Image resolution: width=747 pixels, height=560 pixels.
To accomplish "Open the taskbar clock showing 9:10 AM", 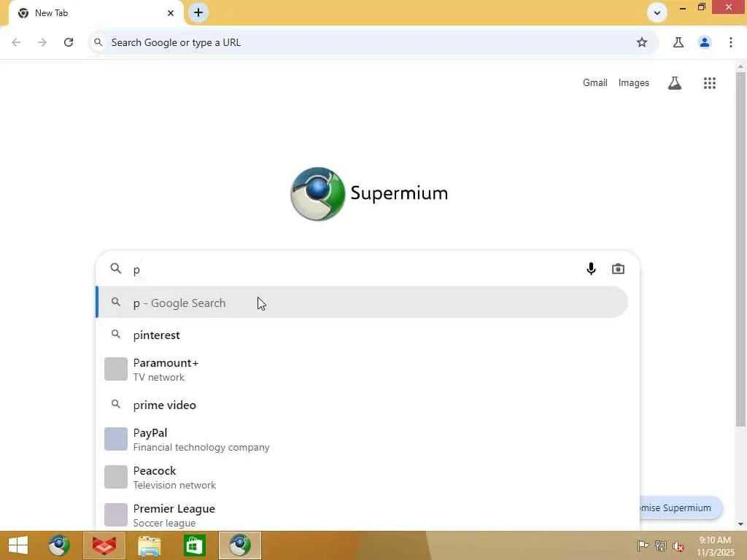I will (716, 546).
